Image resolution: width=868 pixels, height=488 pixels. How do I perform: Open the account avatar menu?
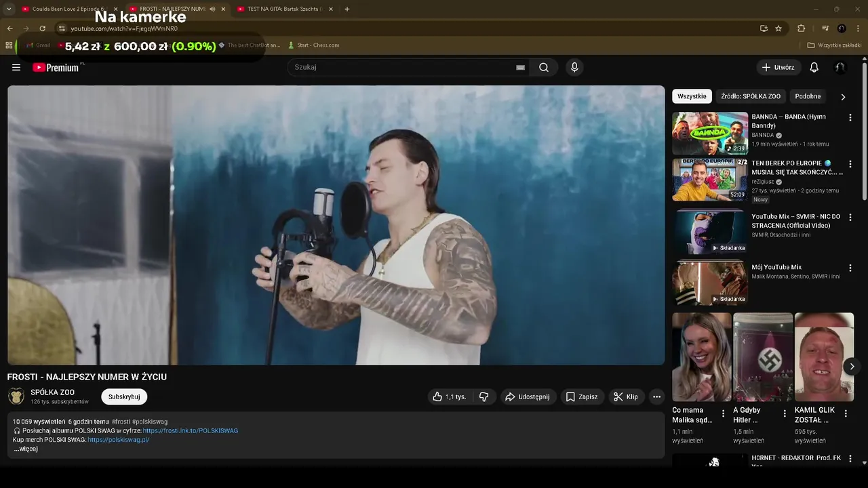tap(840, 67)
